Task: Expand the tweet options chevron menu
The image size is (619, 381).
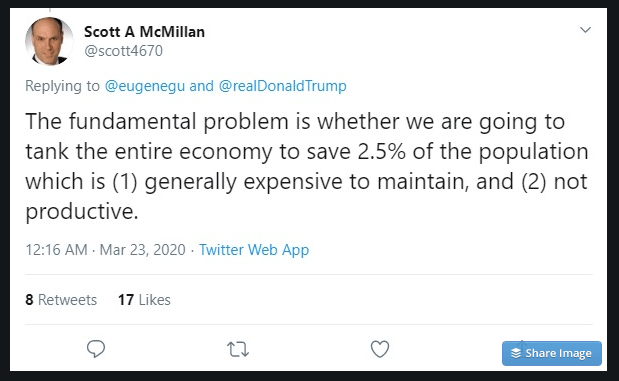Action: (585, 30)
